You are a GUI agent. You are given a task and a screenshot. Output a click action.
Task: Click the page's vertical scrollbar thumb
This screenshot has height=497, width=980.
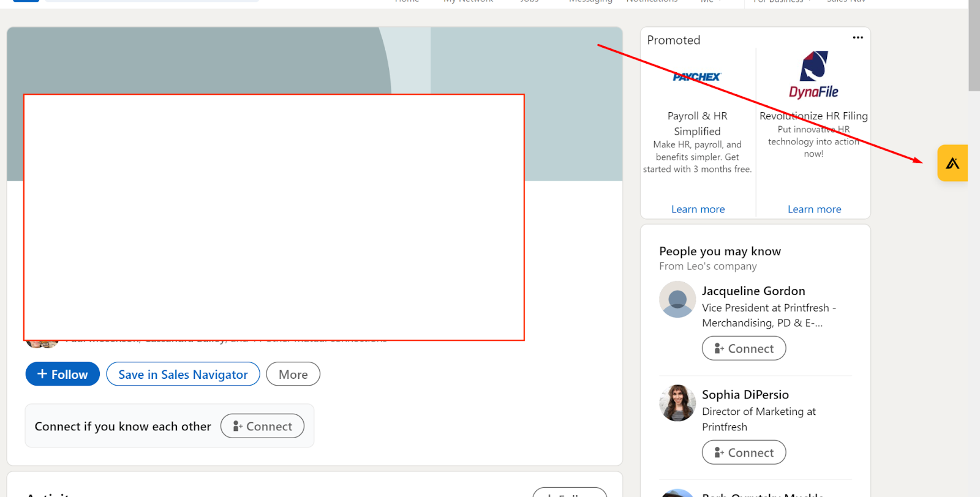click(974, 46)
